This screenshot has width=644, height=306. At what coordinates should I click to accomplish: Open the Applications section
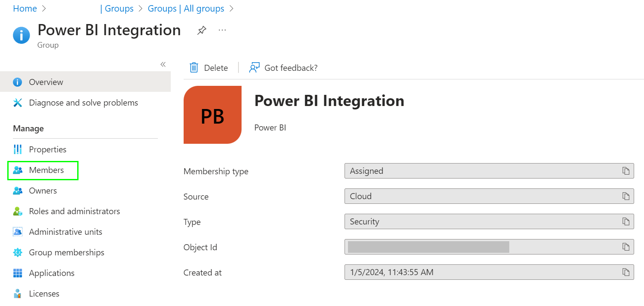click(51, 273)
